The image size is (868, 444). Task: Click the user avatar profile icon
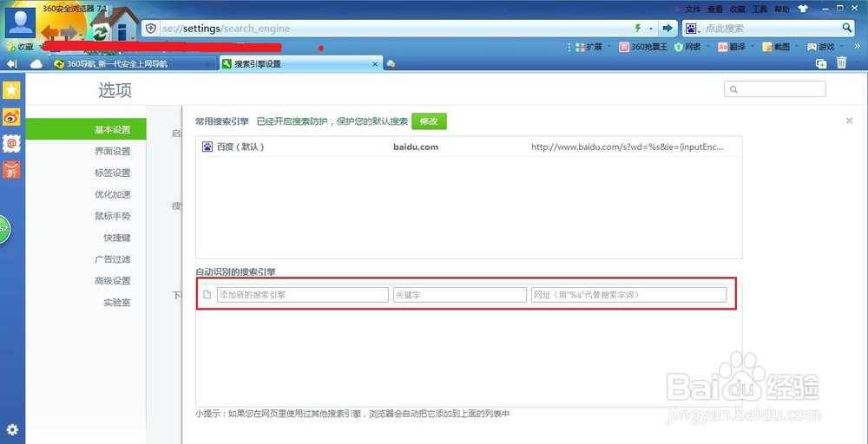coord(21,23)
